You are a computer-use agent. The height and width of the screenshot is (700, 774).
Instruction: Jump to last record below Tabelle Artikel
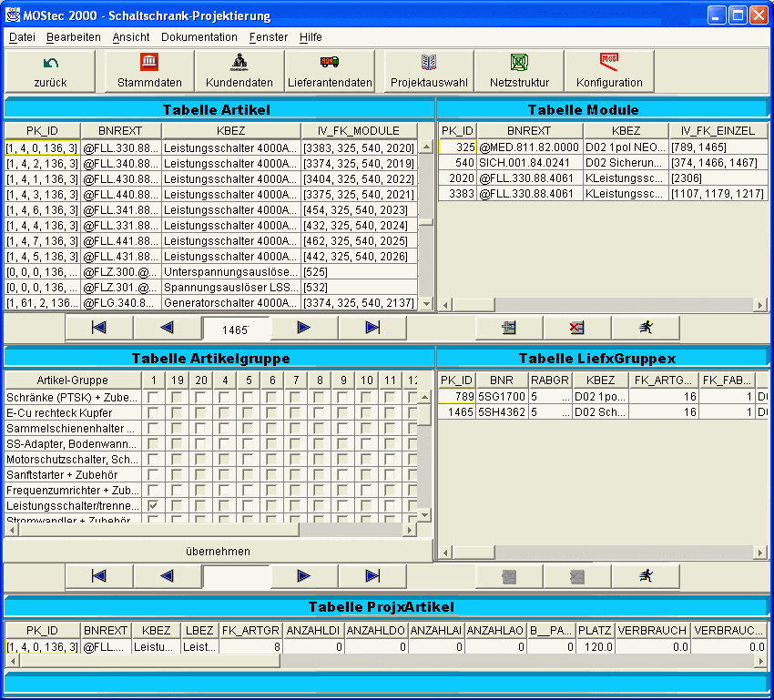(372, 328)
